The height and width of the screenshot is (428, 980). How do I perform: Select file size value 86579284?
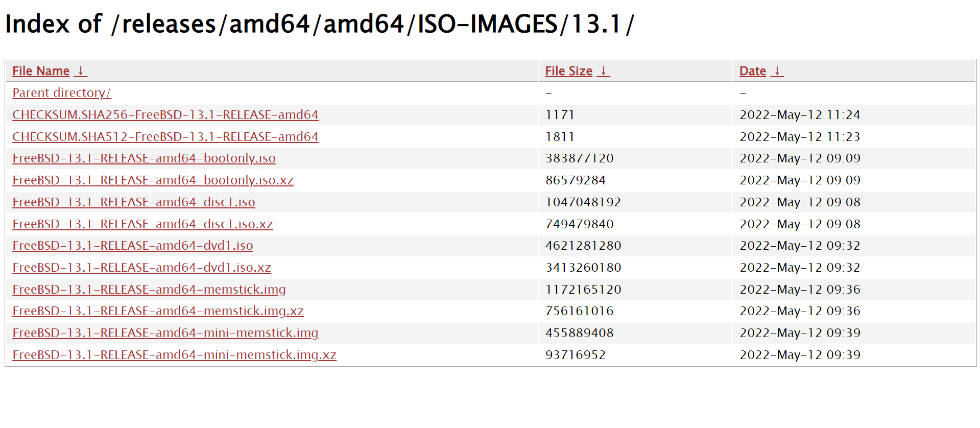[x=576, y=180]
